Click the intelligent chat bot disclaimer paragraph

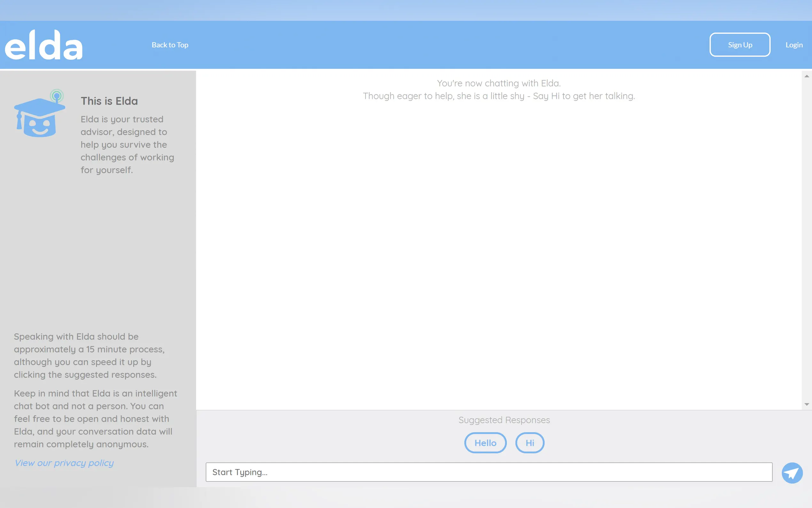[x=96, y=419]
